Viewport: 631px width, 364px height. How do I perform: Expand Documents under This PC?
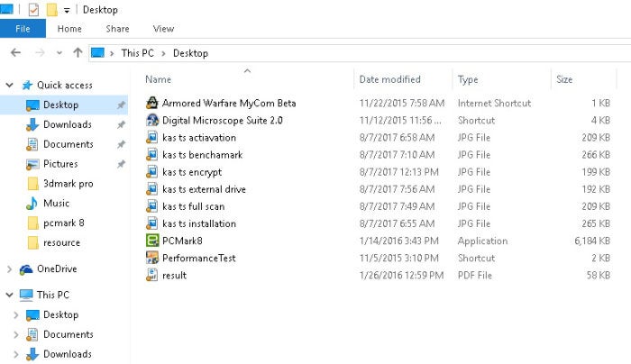pos(15,334)
